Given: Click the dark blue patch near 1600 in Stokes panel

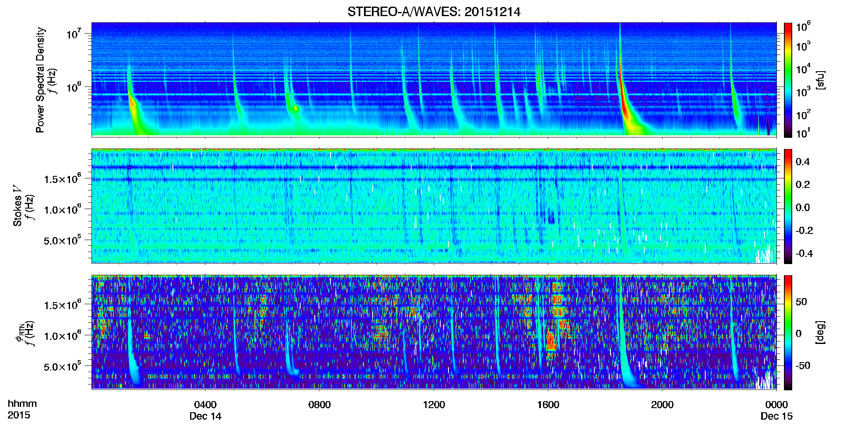Looking at the screenshot, I should (x=551, y=217).
